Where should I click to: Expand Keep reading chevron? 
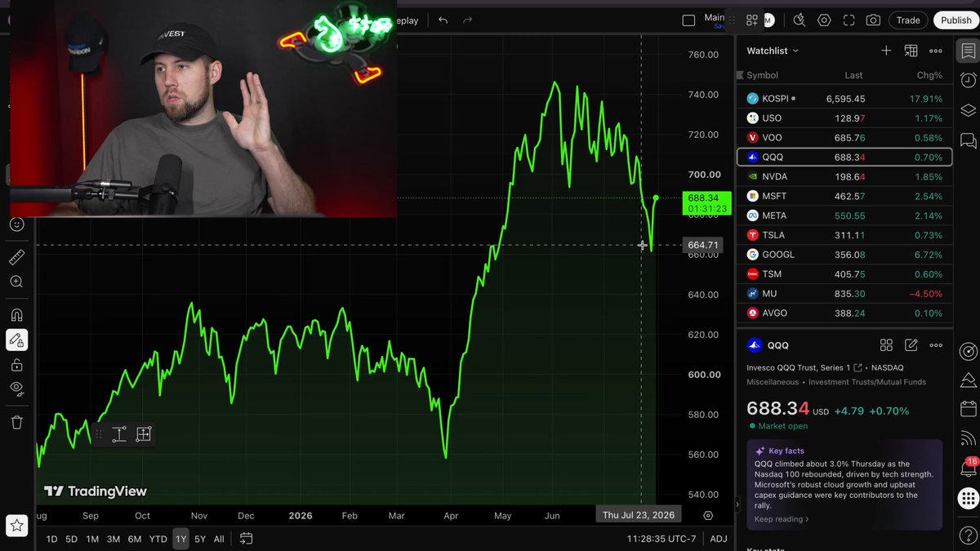tap(782, 519)
